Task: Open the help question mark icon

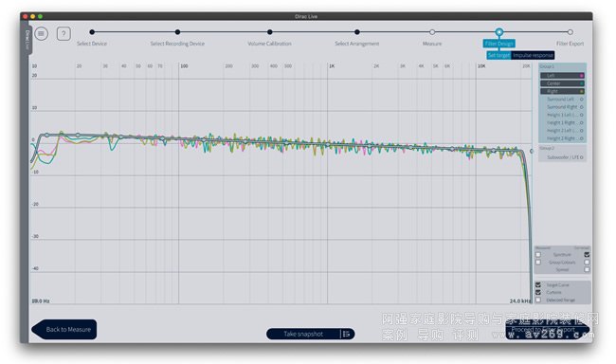Action: click(x=63, y=34)
